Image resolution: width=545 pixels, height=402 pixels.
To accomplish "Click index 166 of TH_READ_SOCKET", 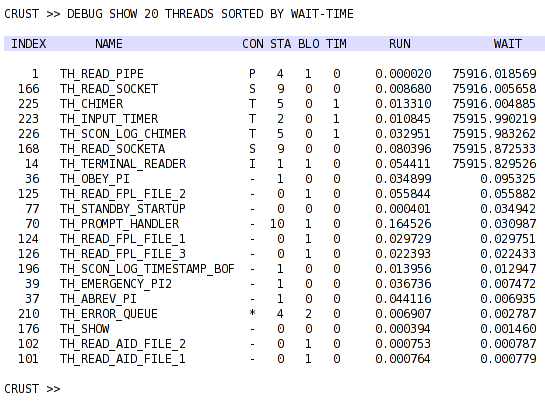I will tap(29, 89).
